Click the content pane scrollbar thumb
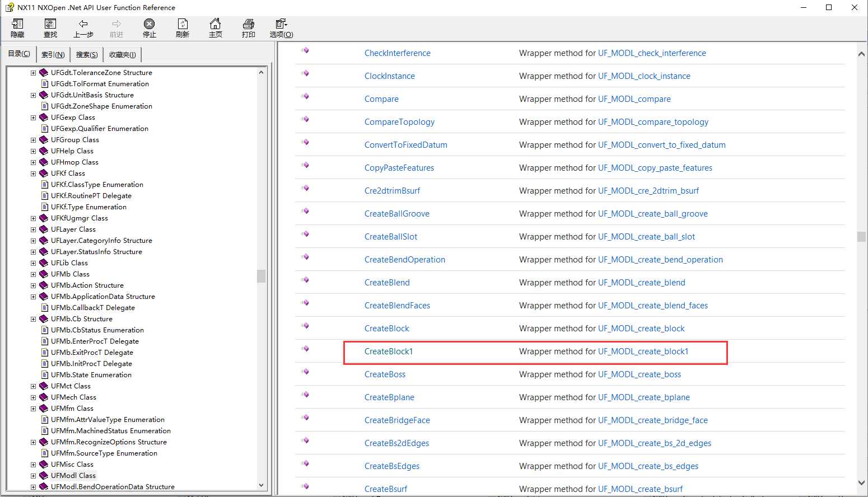The image size is (868, 497). pyautogui.click(x=861, y=237)
